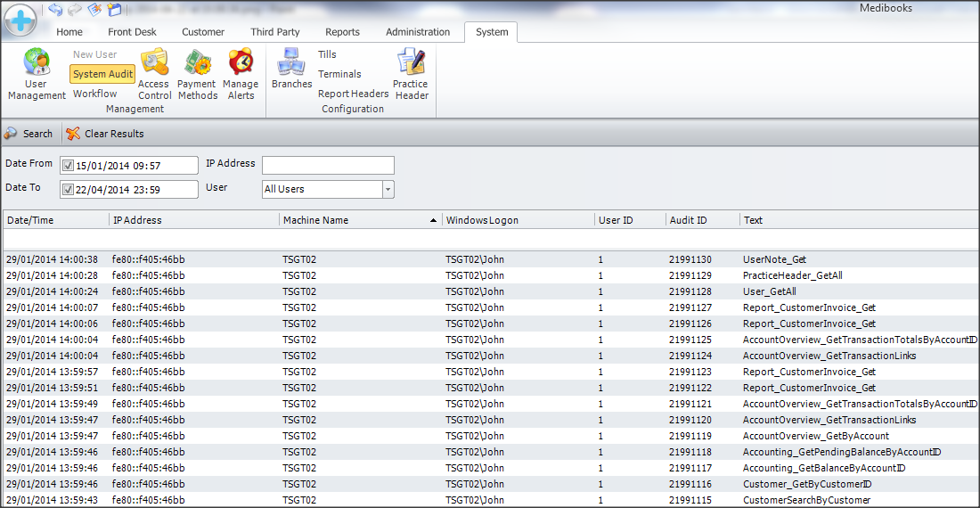Viewport: 980px width, 508px height.
Task: Open User Management
Action: click(x=37, y=75)
